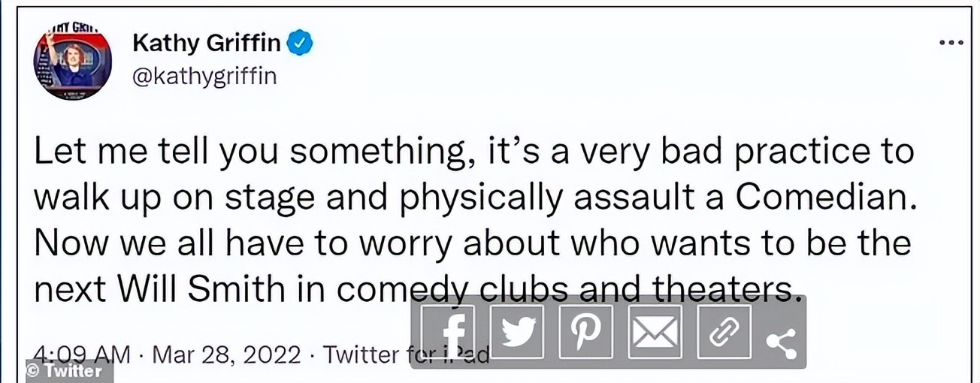Screen dimensions: 980x383
Task: Click the 4:09 AM timestamp
Action: tap(83, 351)
